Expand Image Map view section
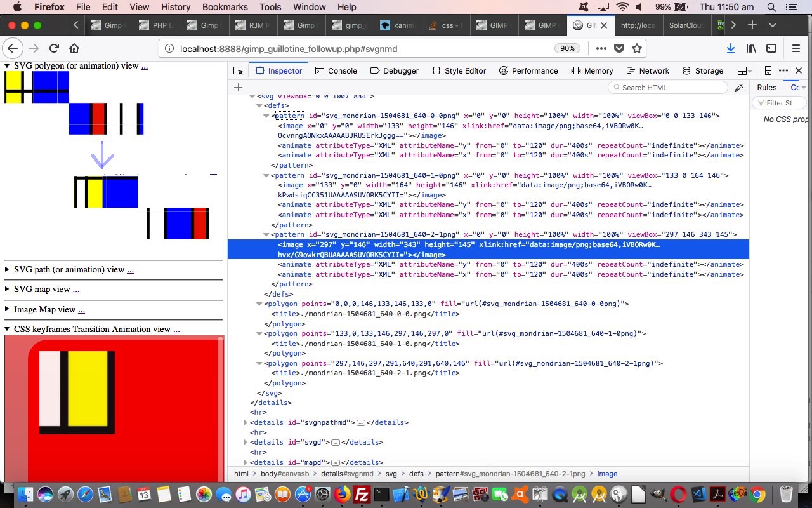812x508 pixels. click(8, 309)
